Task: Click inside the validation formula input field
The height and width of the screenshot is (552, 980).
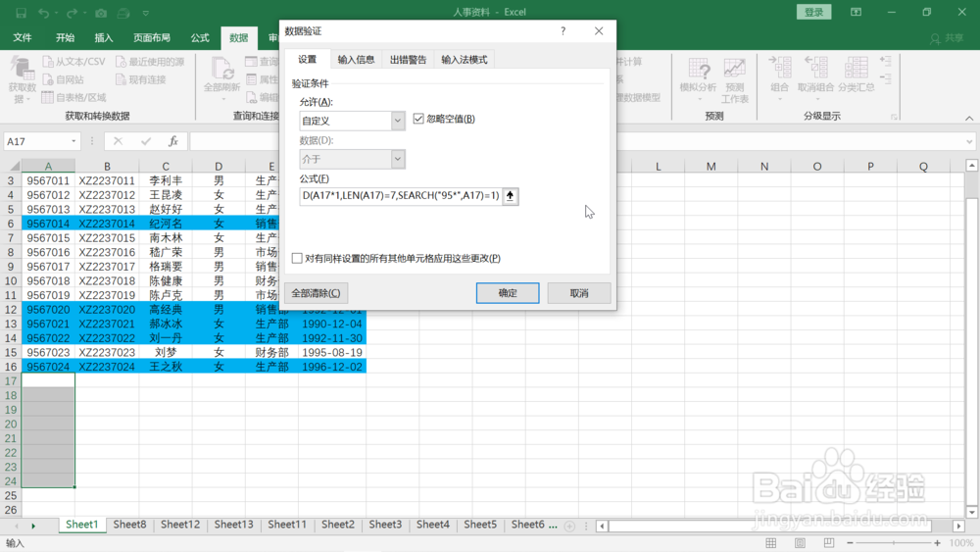Action: [x=401, y=196]
